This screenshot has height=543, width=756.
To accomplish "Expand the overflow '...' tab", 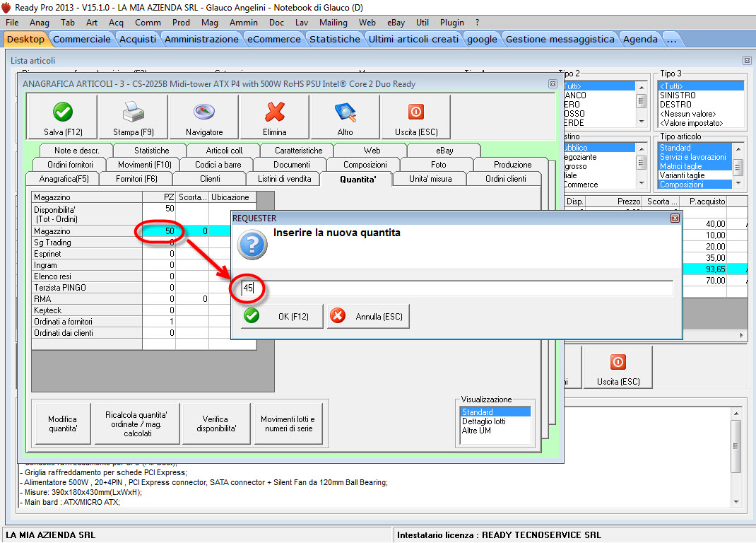I will [671, 39].
